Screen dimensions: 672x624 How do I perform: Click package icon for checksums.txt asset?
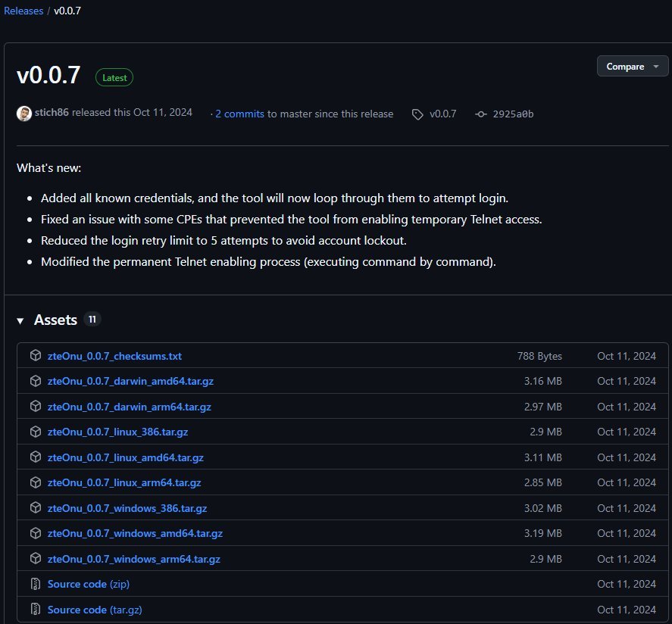[35, 356]
